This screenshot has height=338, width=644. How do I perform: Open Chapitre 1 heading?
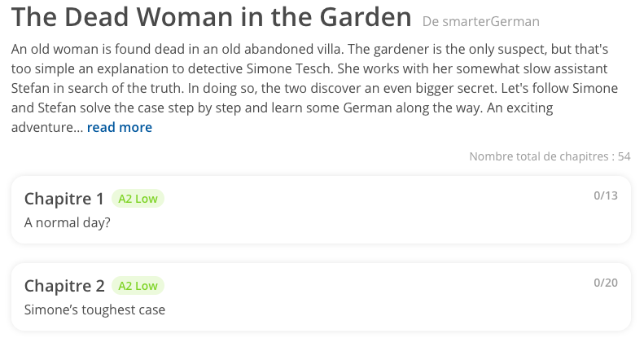pyautogui.click(x=64, y=199)
